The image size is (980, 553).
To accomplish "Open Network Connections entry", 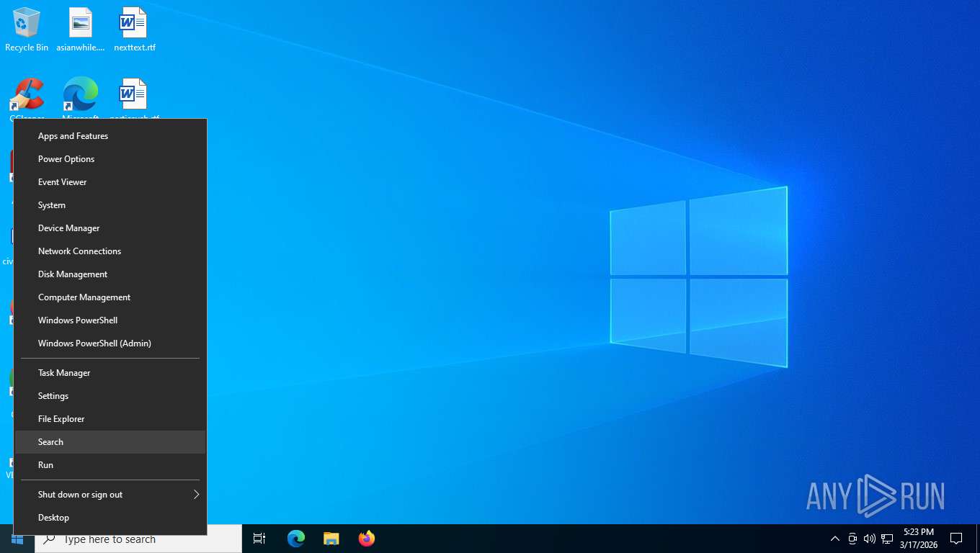I will pyautogui.click(x=110, y=251).
